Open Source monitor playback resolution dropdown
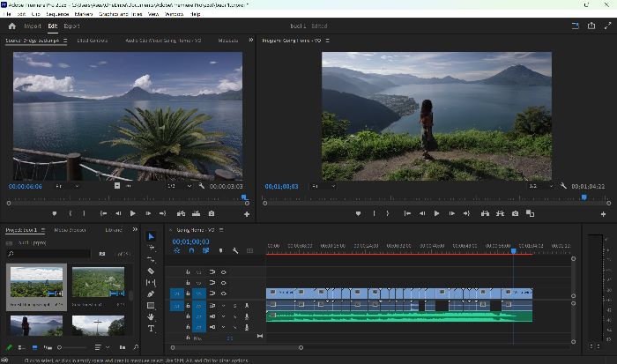Viewport: 617px width, 364px height. pyautogui.click(x=180, y=186)
